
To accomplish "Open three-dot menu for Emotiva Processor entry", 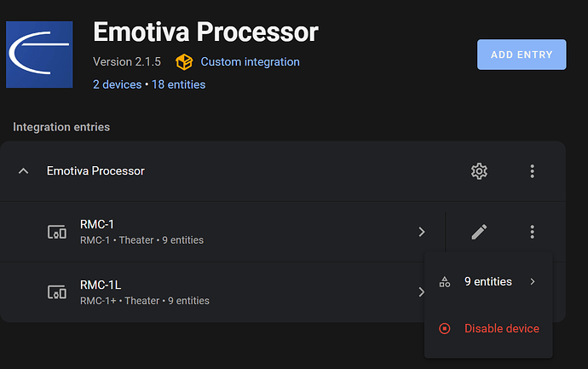I will 532,171.
